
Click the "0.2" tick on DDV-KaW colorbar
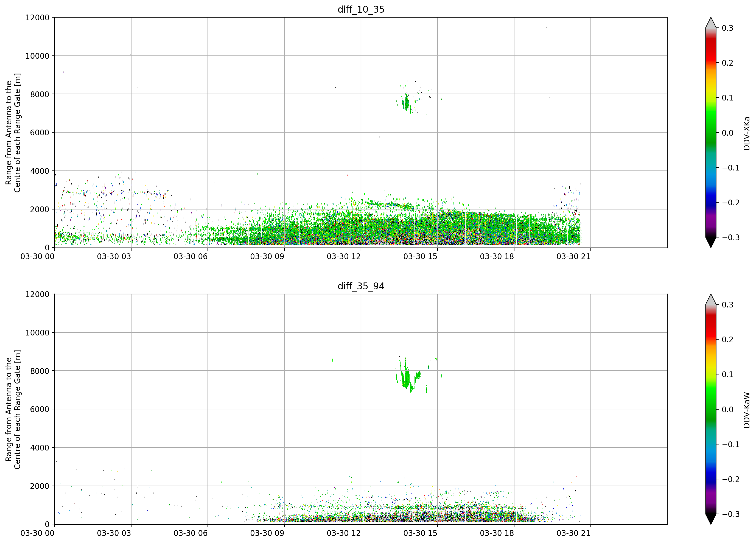coord(728,339)
